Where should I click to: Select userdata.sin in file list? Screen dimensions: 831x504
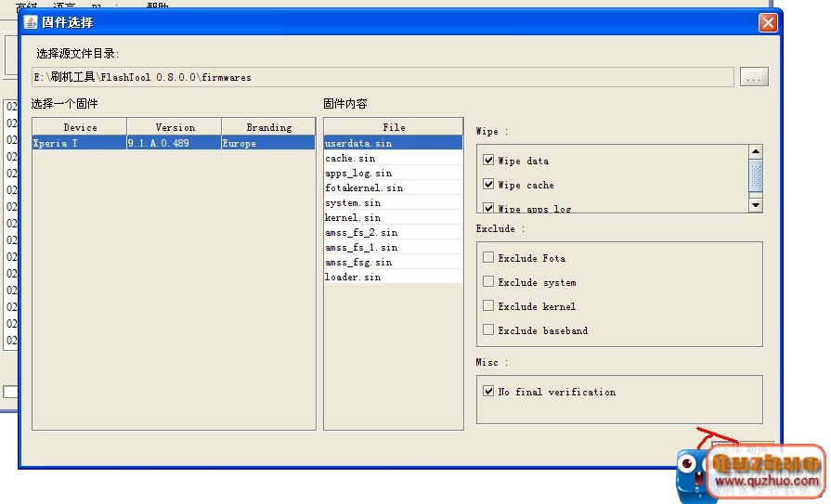tap(394, 143)
